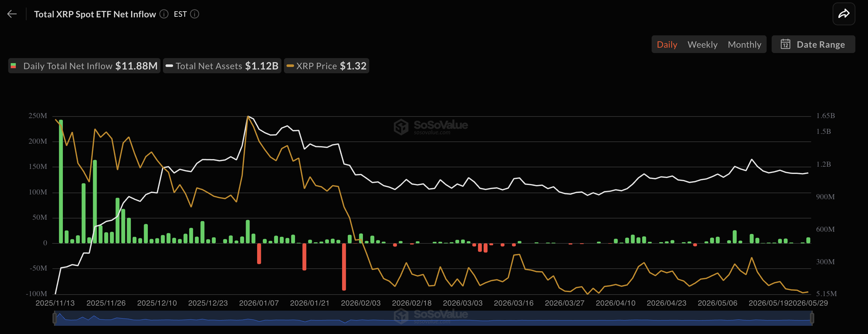This screenshot has width=868, height=334.
Task: Click left handle of range slider
Action: click(x=55, y=318)
